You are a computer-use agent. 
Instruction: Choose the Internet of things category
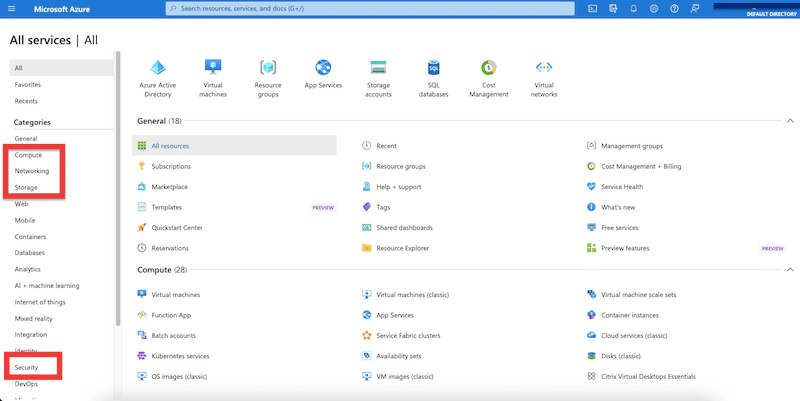40,302
